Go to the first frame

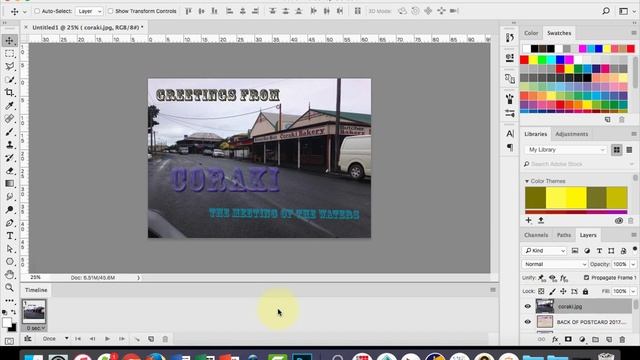(x=78, y=339)
